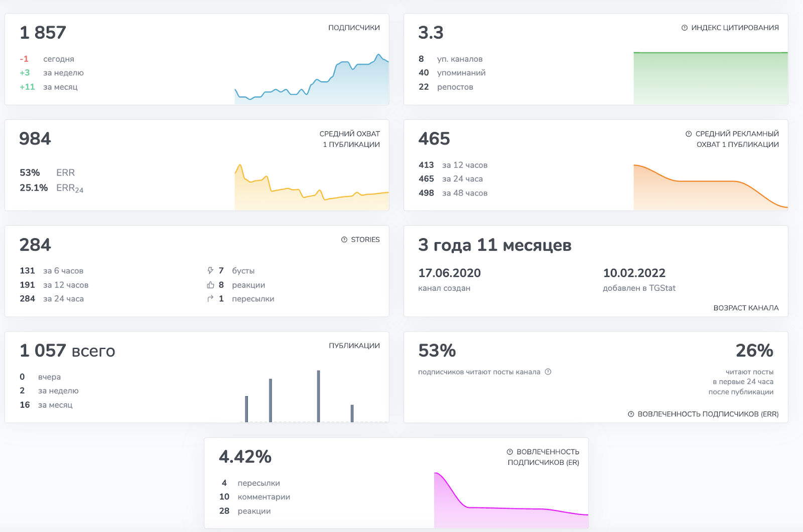This screenshot has width=803, height=532.
Task: Click '498 за 48 часов' row
Action: pos(453,193)
